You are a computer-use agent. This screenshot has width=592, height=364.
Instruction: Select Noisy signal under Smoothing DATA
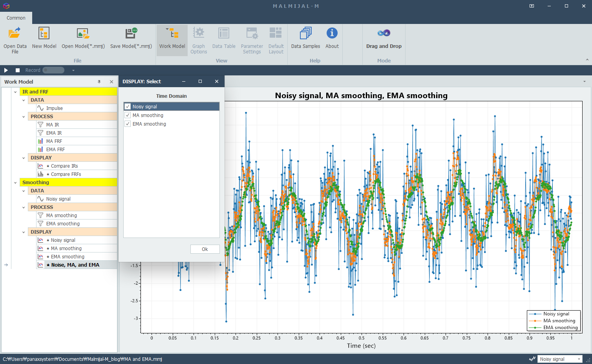click(77, 199)
